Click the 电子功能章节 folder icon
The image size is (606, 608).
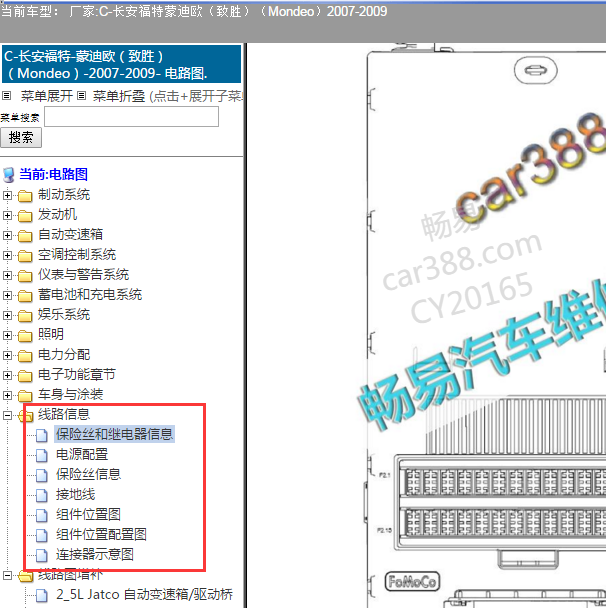click(x=25, y=376)
